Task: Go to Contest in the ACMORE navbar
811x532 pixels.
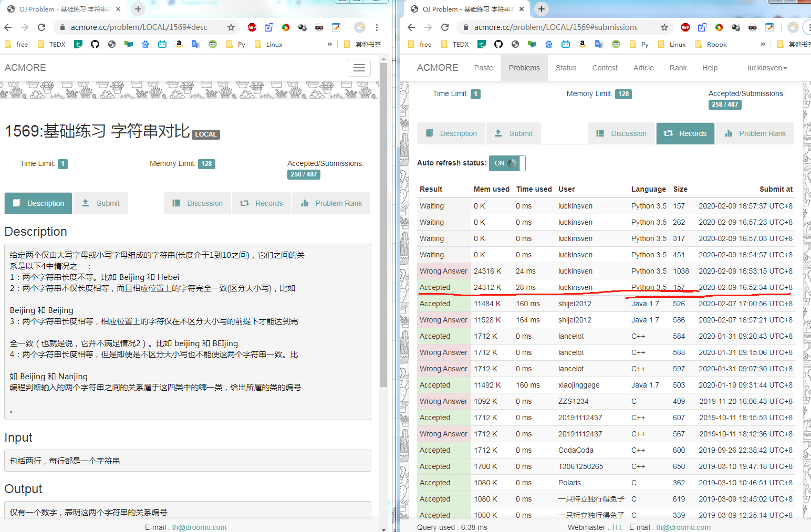Action: [605, 68]
